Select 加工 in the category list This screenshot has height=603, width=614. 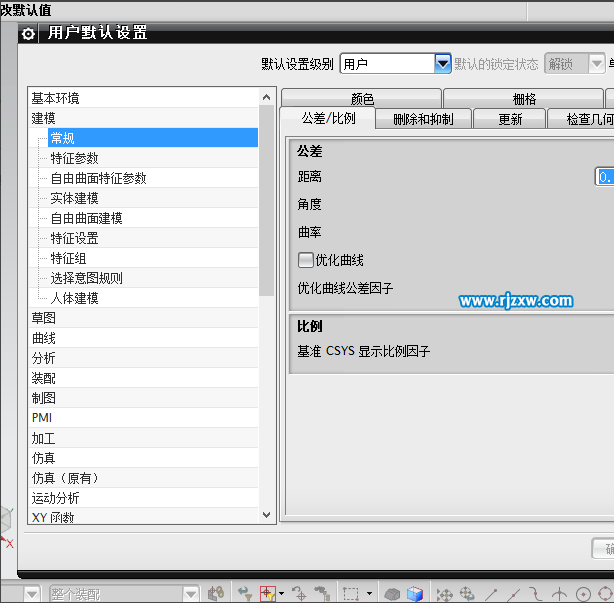click(143, 438)
